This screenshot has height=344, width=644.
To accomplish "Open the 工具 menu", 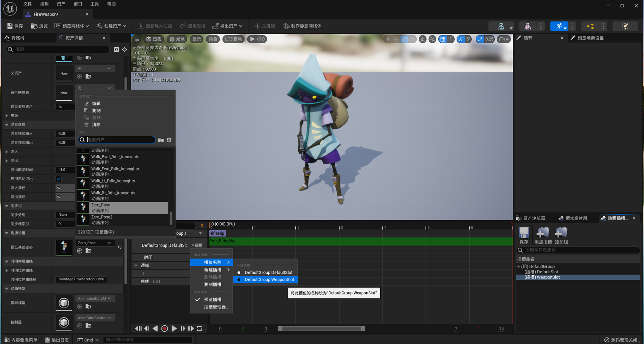I will 94,4.
